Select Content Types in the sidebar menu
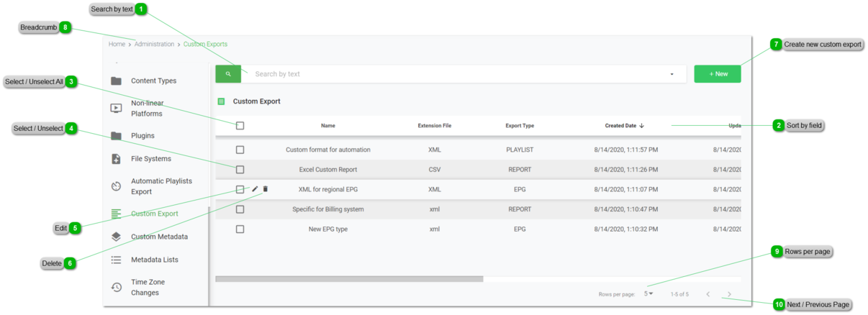The height and width of the screenshot is (315, 868). coord(153,81)
